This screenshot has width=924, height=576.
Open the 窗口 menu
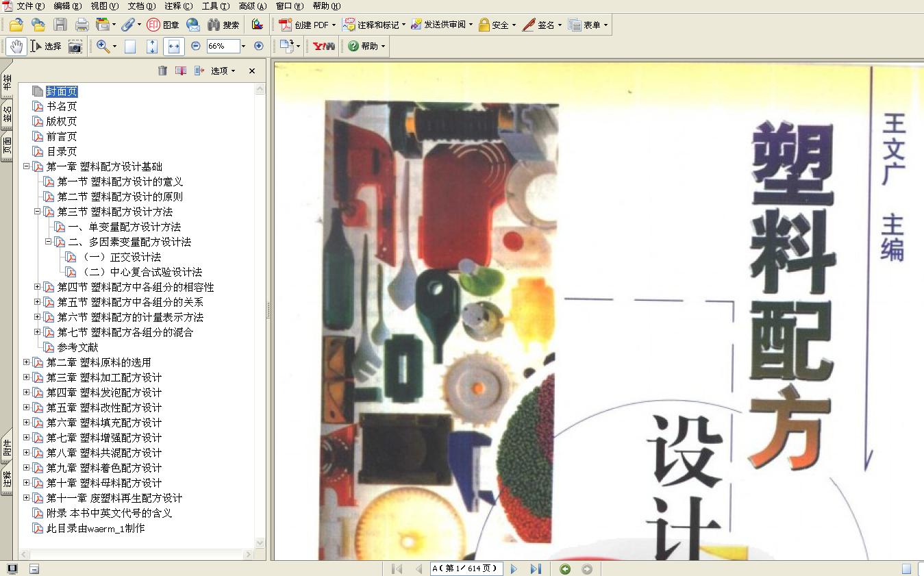click(289, 6)
